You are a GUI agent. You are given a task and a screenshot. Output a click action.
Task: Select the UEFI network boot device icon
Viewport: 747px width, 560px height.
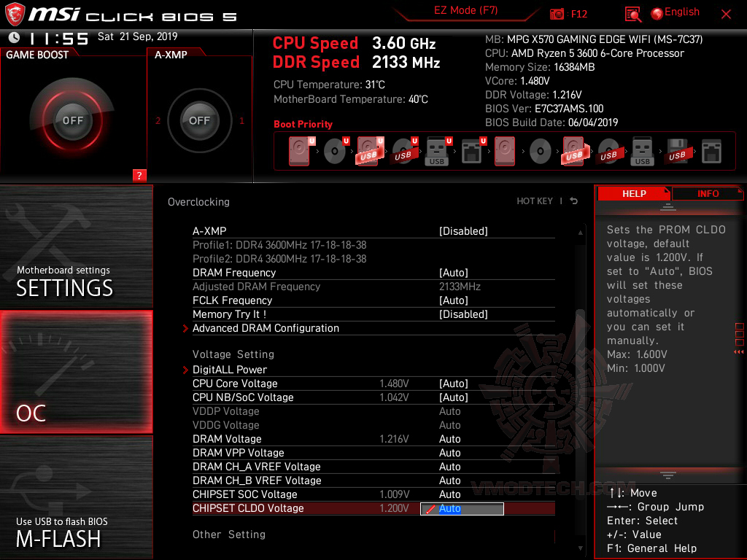[x=473, y=151]
